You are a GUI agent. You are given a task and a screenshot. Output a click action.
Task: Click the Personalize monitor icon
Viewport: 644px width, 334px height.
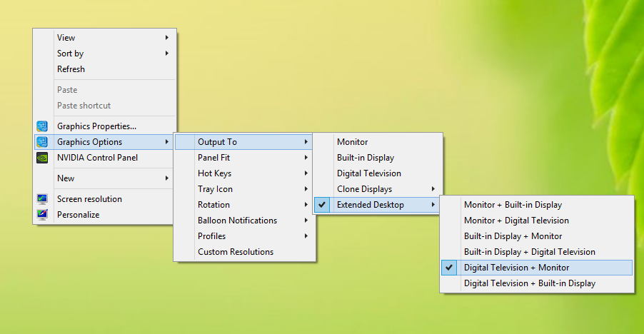click(42, 215)
